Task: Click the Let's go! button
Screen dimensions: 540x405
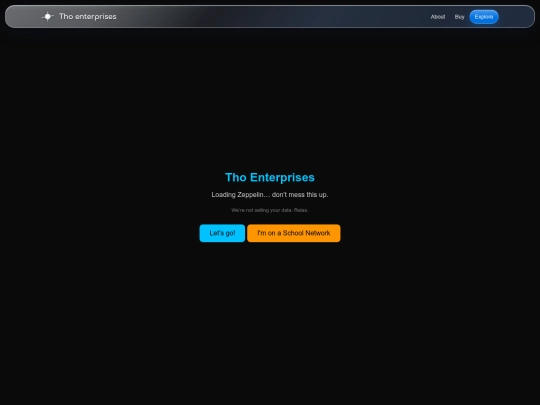Action: 222,233
